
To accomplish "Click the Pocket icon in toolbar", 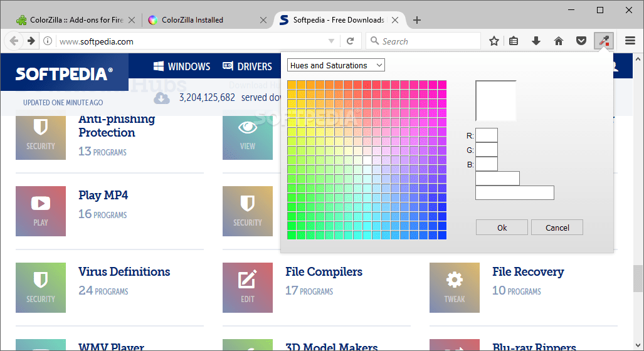I will pos(581,41).
